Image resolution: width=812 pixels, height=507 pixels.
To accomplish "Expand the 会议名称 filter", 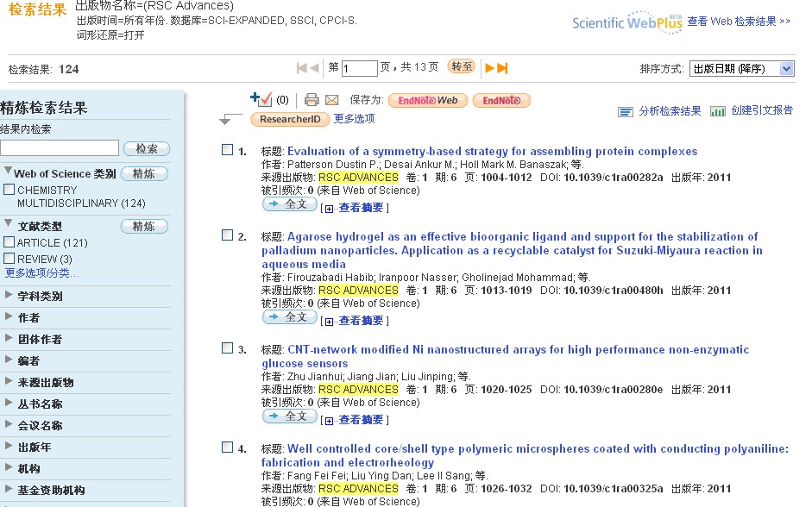I will click(x=9, y=423).
